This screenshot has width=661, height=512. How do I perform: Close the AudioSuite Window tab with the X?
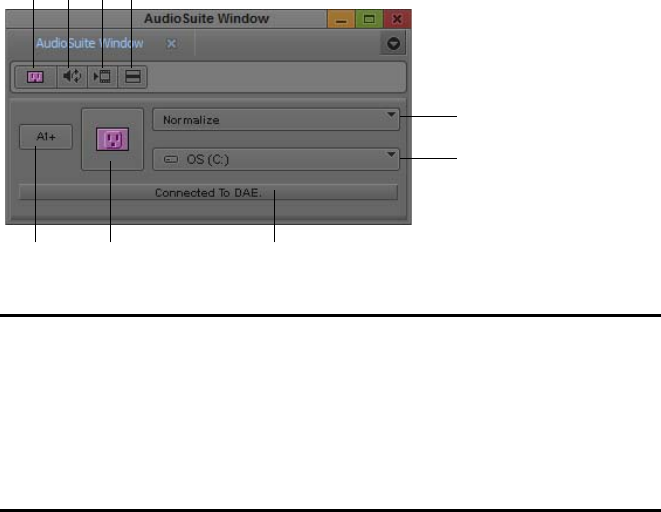pos(171,43)
